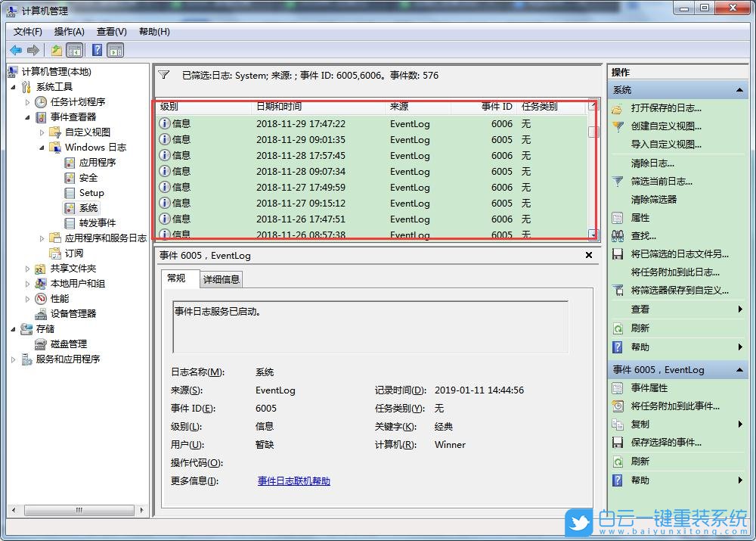The width and height of the screenshot is (756, 541).
Task: Toggle the action pane visibility toolbar icon
Action: [x=115, y=50]
